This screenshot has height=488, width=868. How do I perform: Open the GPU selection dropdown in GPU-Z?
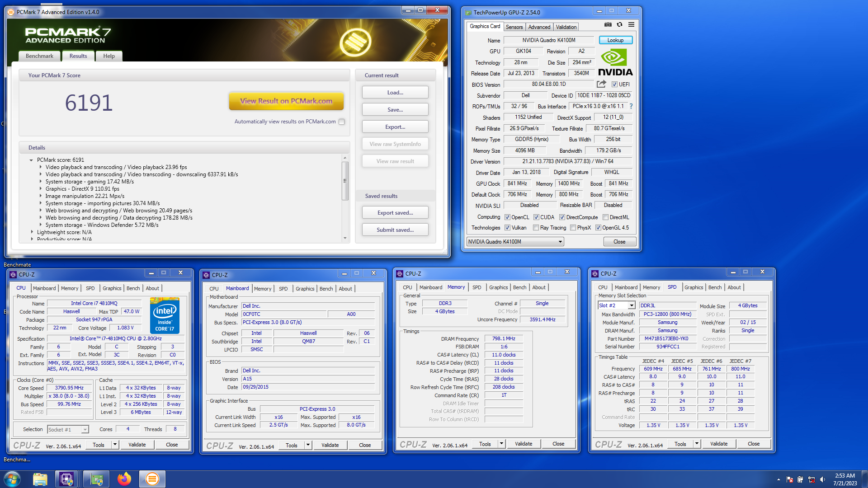515,242
